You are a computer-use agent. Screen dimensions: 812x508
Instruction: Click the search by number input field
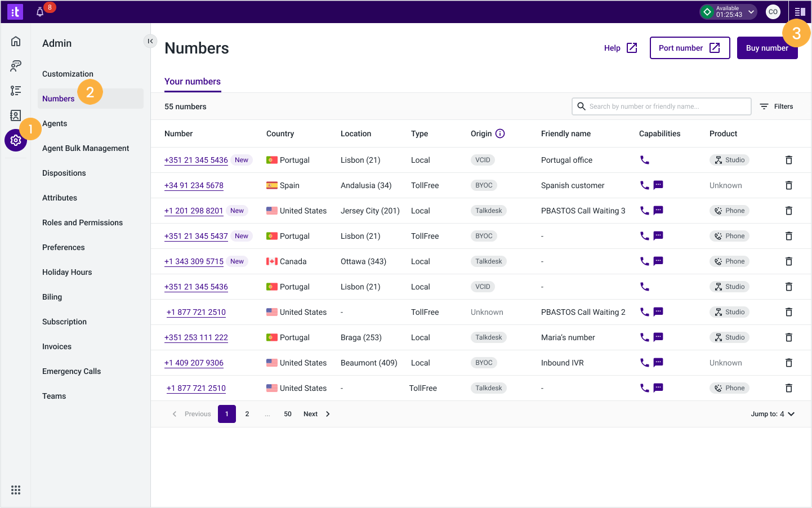point(661,106)
